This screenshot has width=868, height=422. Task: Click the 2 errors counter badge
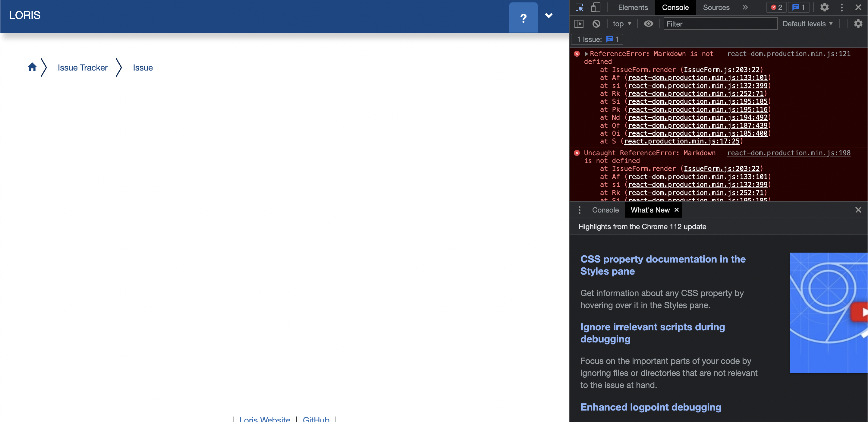tap(776, 7)
